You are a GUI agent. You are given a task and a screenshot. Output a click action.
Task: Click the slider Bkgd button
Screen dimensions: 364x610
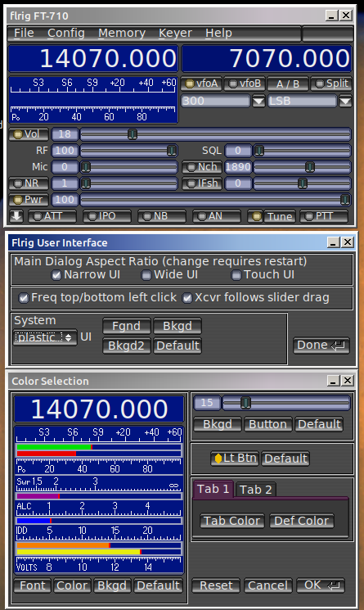click(x=218, y=424)
